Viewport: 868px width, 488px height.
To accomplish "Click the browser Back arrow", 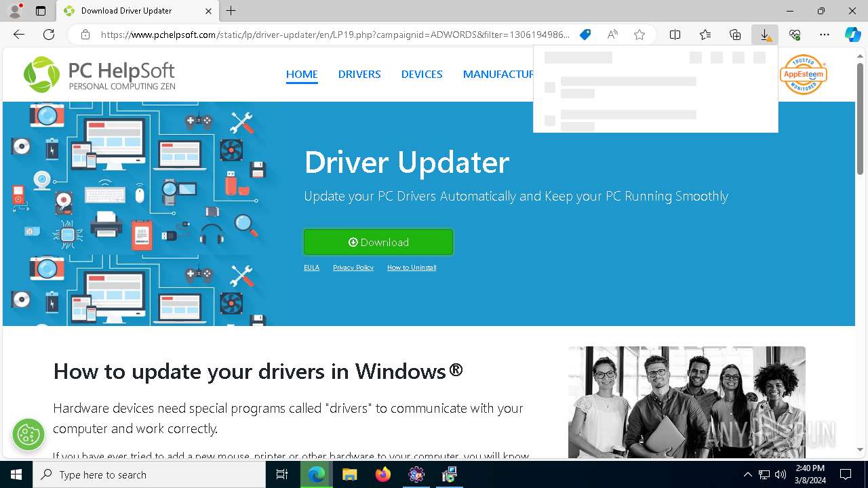I will point(19,35).
